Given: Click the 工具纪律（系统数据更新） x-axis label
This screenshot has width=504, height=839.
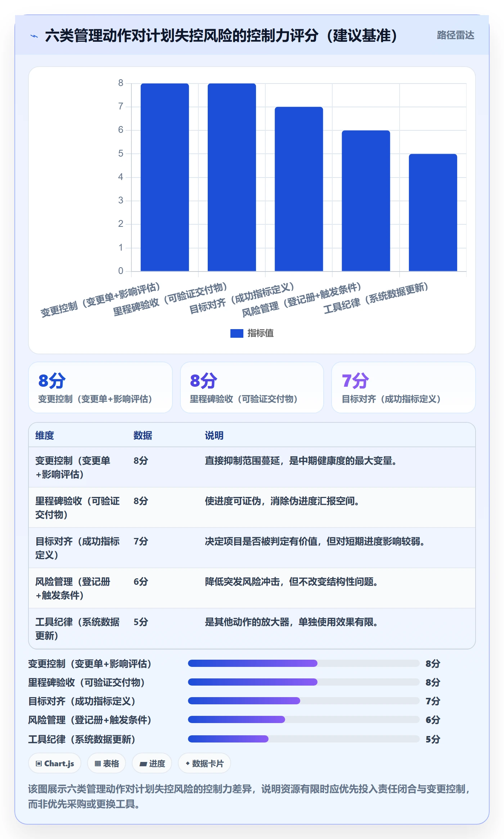Looking at the screenshot, I should point(376,298).
